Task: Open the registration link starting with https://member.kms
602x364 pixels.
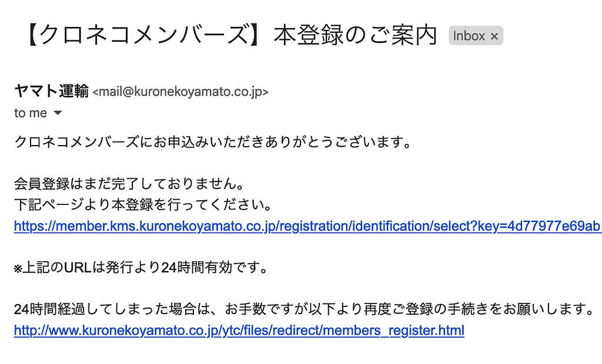Action: [294, 225]
